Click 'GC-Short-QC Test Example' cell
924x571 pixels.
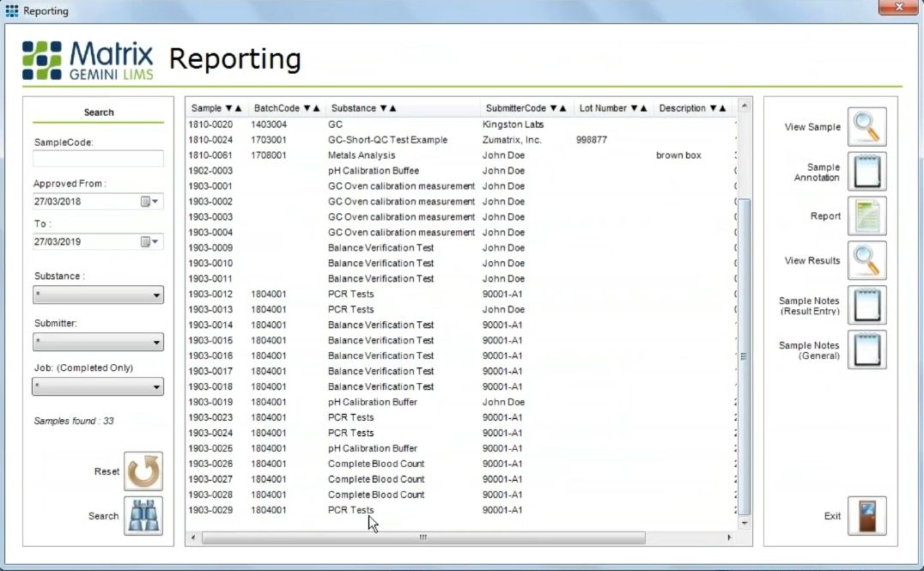(388, 140)
